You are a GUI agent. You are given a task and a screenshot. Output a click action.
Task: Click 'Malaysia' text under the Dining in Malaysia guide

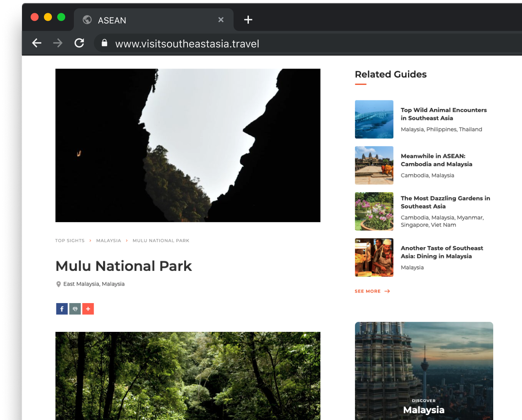(x=412, y=268)
